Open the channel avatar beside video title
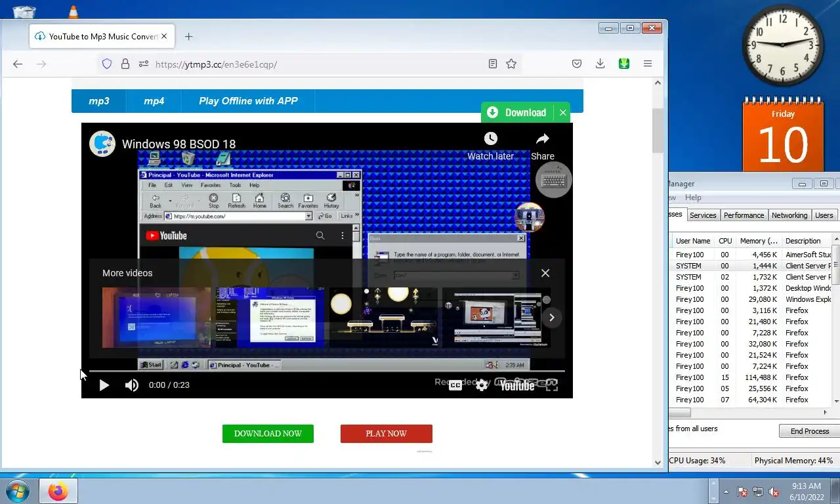The image size is (840, 504). click(102, 144)
